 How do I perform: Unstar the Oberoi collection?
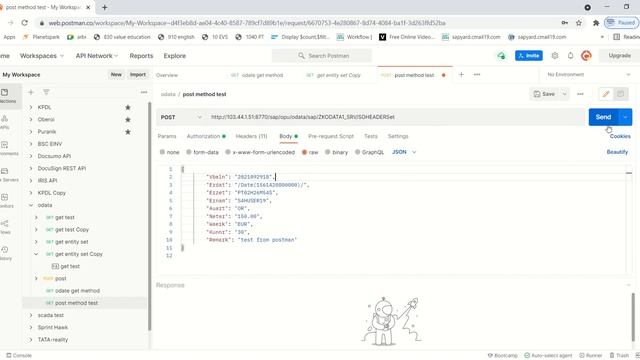[x=128, y=120]
